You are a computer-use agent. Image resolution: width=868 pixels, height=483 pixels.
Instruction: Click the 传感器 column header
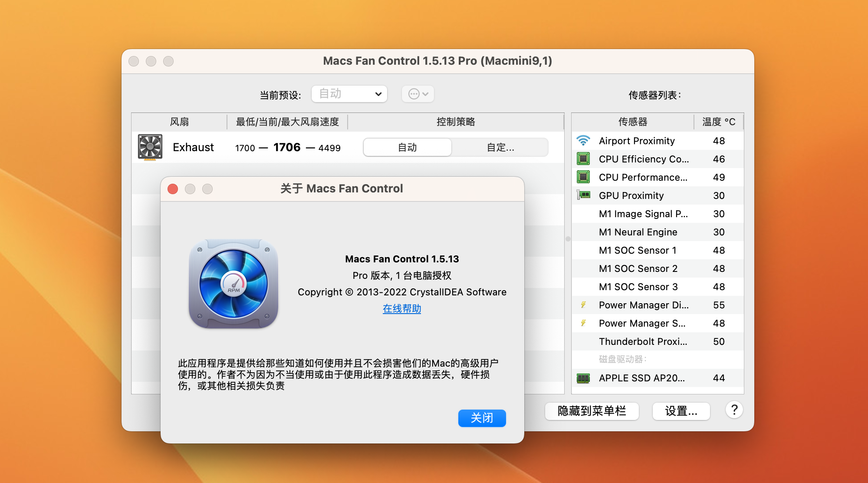[632, 122]
